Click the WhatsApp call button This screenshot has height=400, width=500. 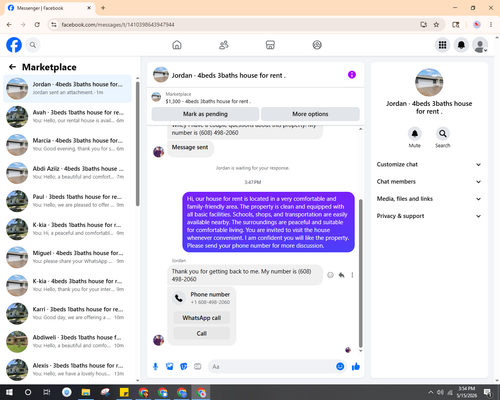202,318
